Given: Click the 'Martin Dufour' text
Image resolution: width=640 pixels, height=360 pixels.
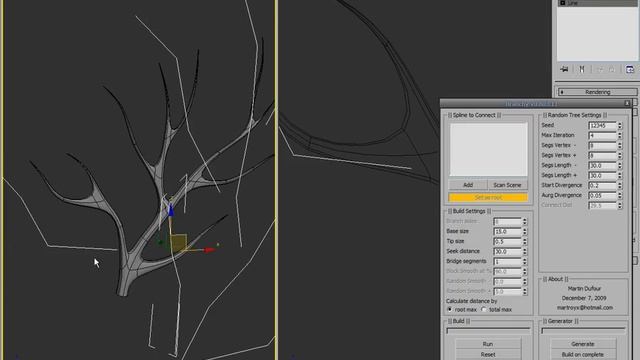Looking at the screenshot, I should click(584, 288).
